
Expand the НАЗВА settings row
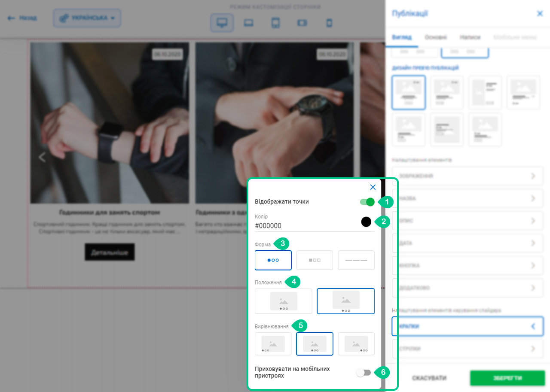467,198
